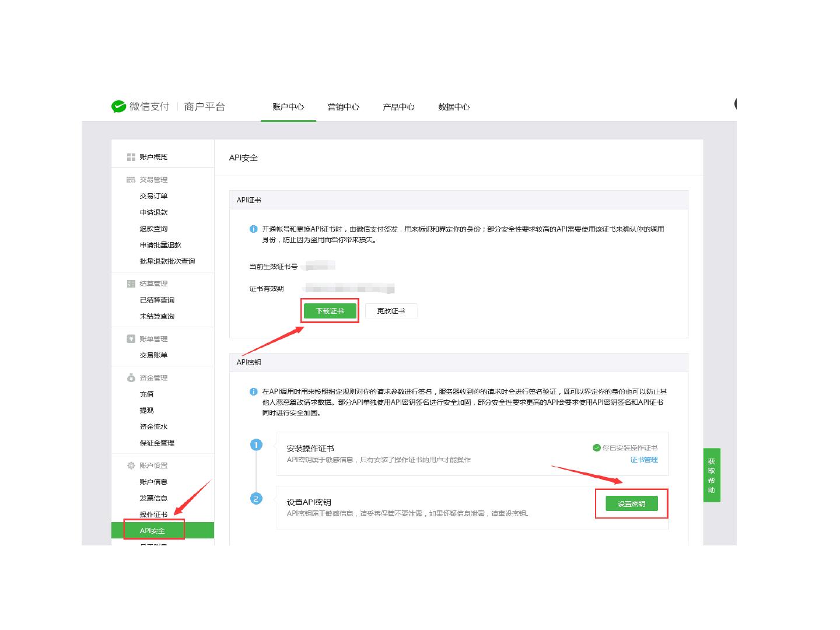The height and width of the screenshot is (630, 840).
Task: Select 充值 in the sidebar
Action: tap(146, 394)
